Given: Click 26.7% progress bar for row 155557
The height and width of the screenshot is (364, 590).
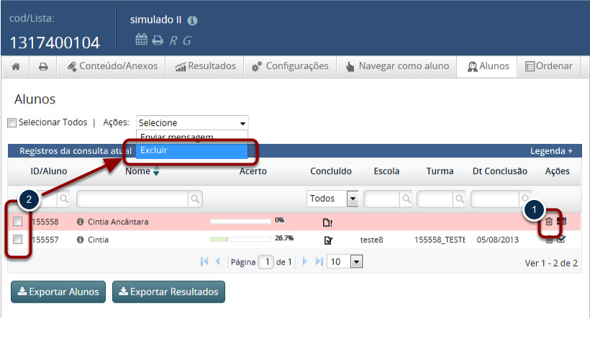Looking at the screenshot, I should pyautogui.click(x=240, y=240).
